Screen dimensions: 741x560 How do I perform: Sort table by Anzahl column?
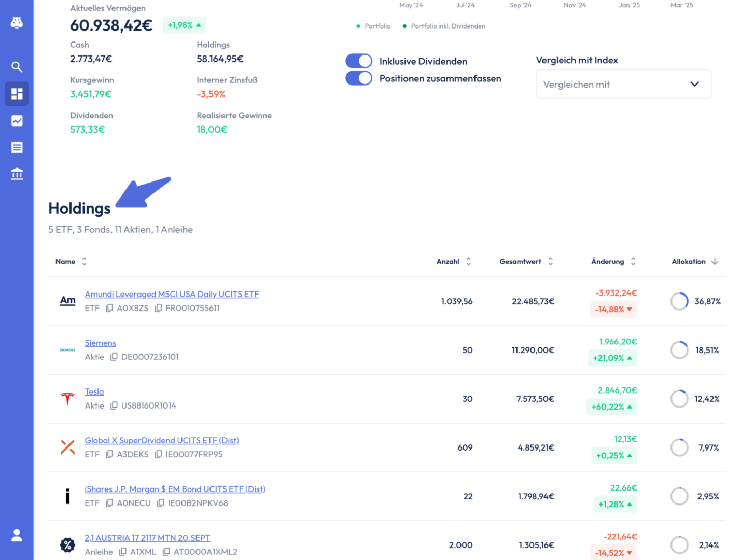(454, 261)
